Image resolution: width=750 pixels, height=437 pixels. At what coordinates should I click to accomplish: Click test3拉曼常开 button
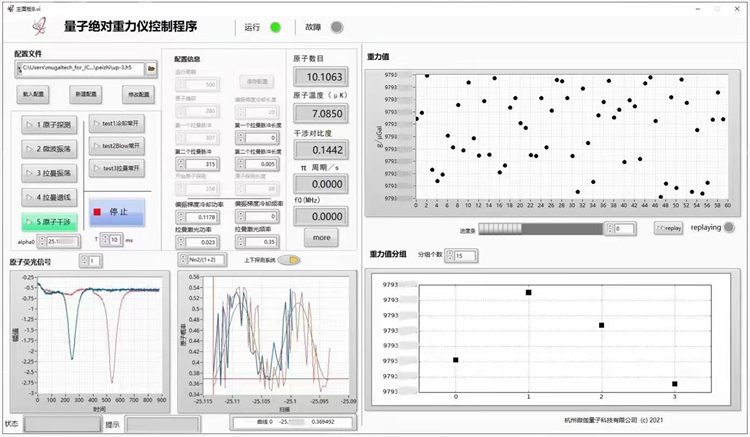pyautogui.click(x=117, y=168)
